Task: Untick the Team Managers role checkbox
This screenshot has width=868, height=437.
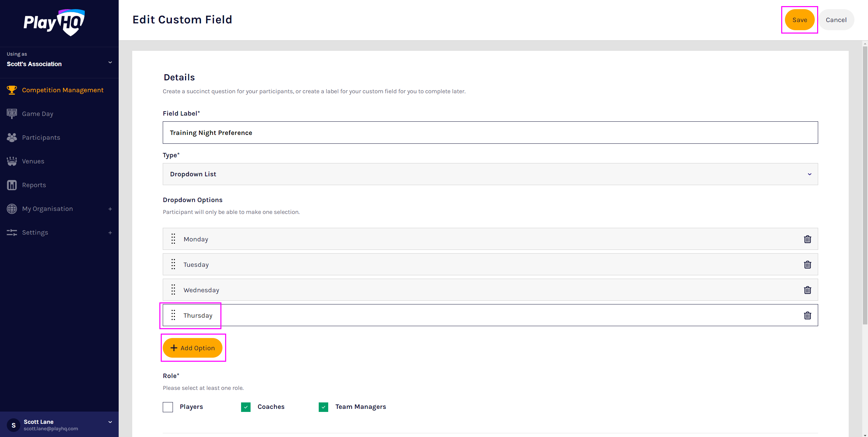Action: click(x=323, y=407)
